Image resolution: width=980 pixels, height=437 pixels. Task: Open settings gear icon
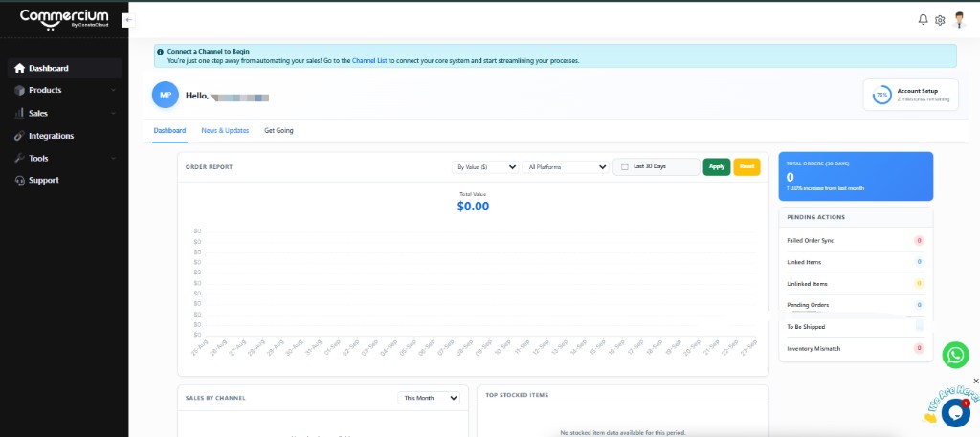[940, 21]
